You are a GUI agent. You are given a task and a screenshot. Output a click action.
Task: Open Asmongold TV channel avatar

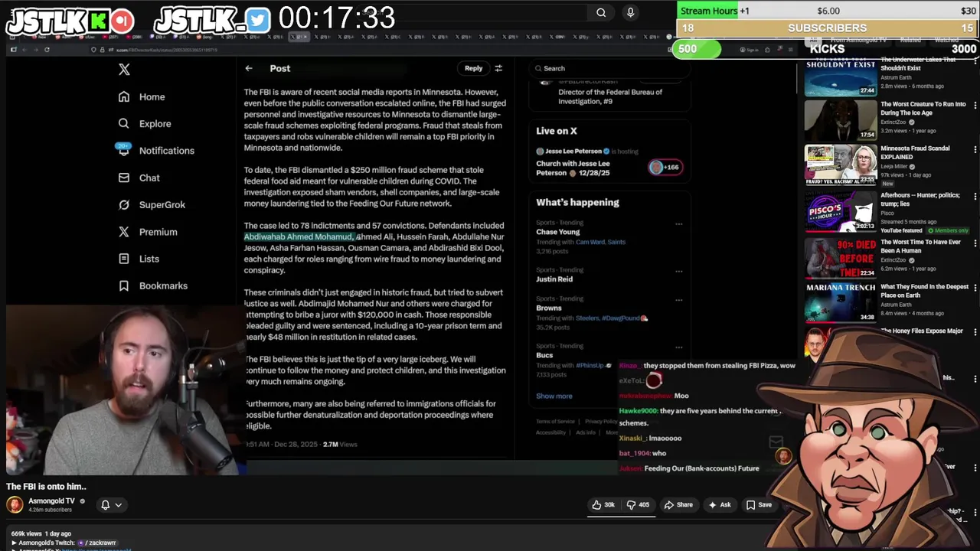(x=15, y=505)
